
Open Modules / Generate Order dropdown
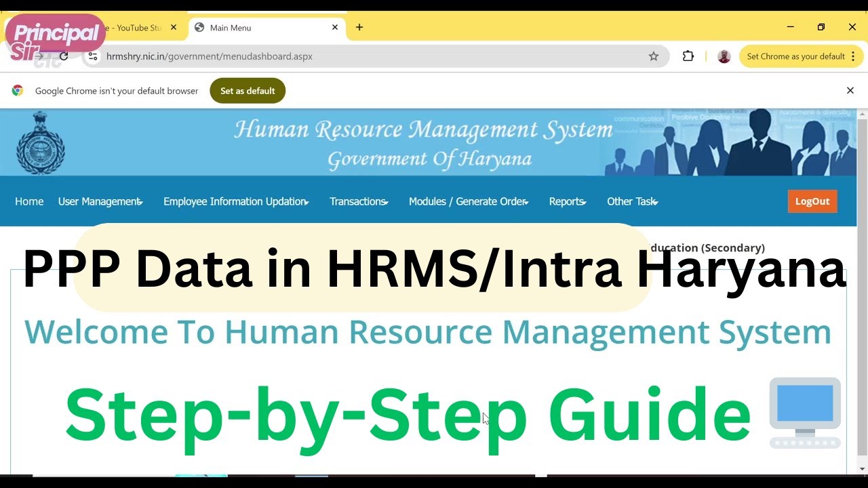click(x=469, y=201)
